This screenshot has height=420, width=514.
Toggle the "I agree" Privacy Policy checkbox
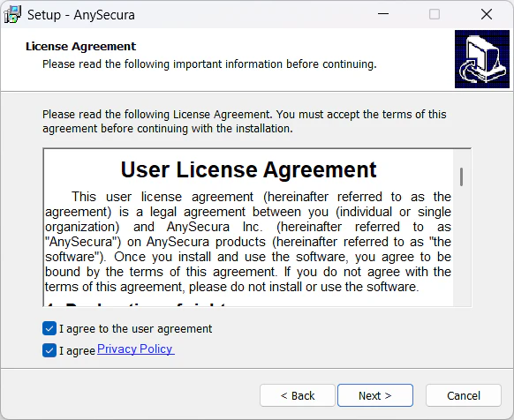49,350
